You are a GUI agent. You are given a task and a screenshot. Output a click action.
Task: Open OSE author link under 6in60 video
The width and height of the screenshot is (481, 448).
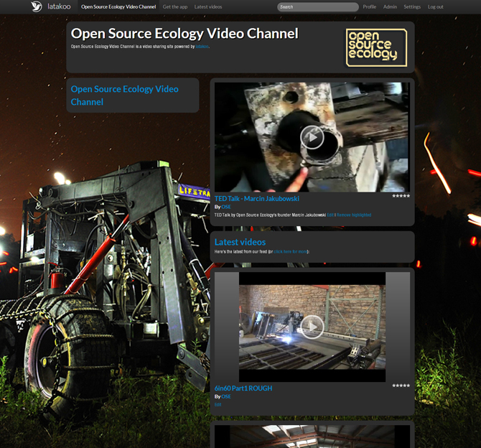click(226, 397)
